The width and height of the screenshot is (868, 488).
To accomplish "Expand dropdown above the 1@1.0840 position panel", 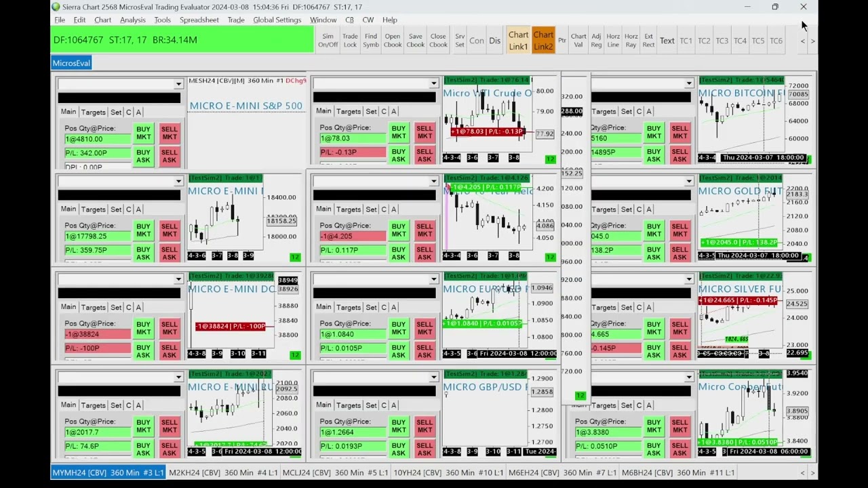I will coord(433,279).
